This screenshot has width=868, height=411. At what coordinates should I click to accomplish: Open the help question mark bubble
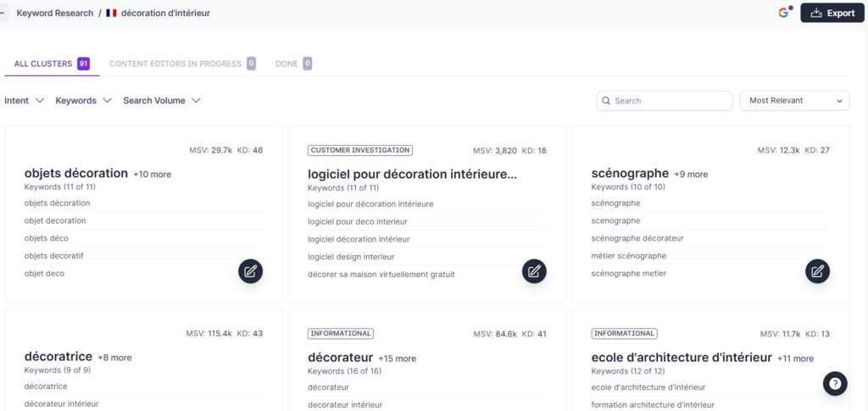[x=835, y=383]
